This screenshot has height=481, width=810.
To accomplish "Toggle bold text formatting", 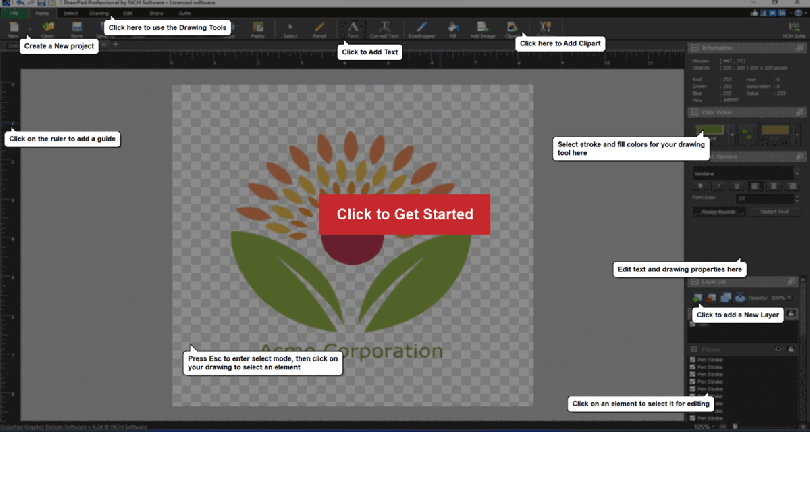I will point(700,186).
